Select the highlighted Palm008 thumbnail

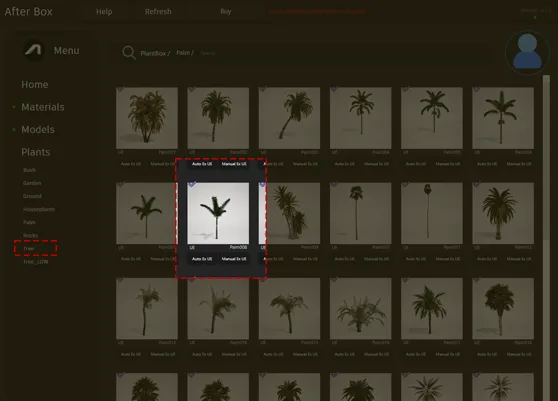pyautogui.click(x=218, y=213)
